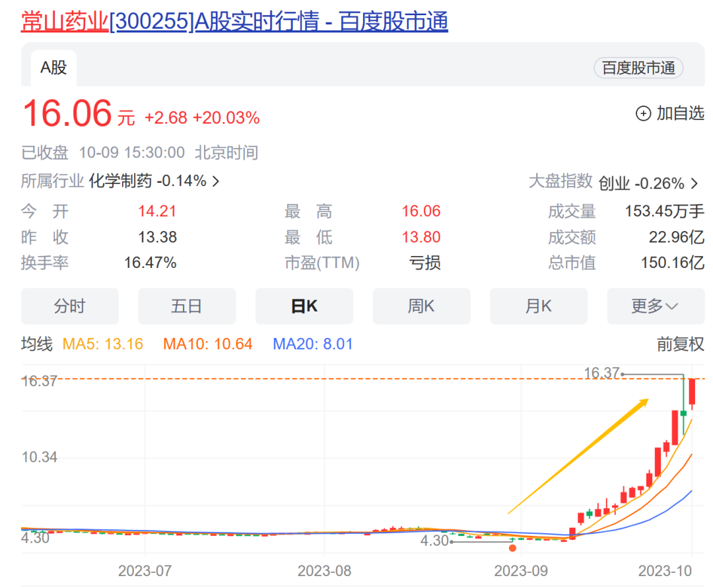Select the 月K chart tab
Viewport: 713px width, 588px height.
click(x=539, y=306)
